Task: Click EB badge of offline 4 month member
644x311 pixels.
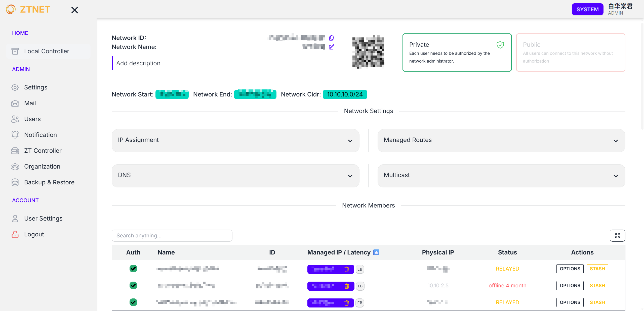Action: (360, 286)
